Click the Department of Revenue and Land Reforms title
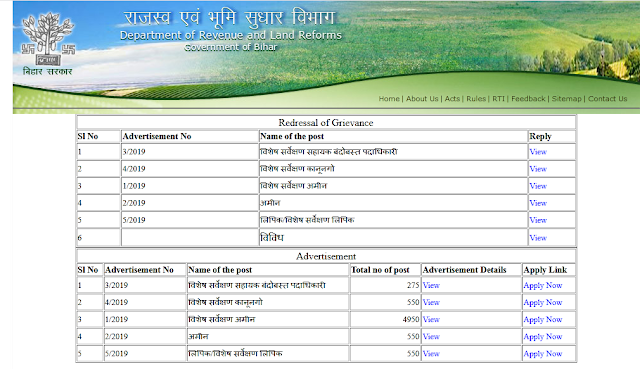The image size is (640, 369). (231, 36)
